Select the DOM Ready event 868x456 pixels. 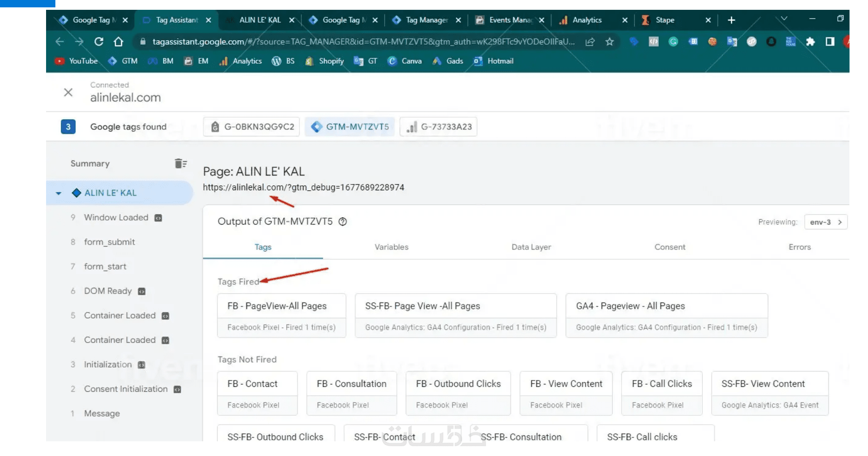click(x=108, y=291)
